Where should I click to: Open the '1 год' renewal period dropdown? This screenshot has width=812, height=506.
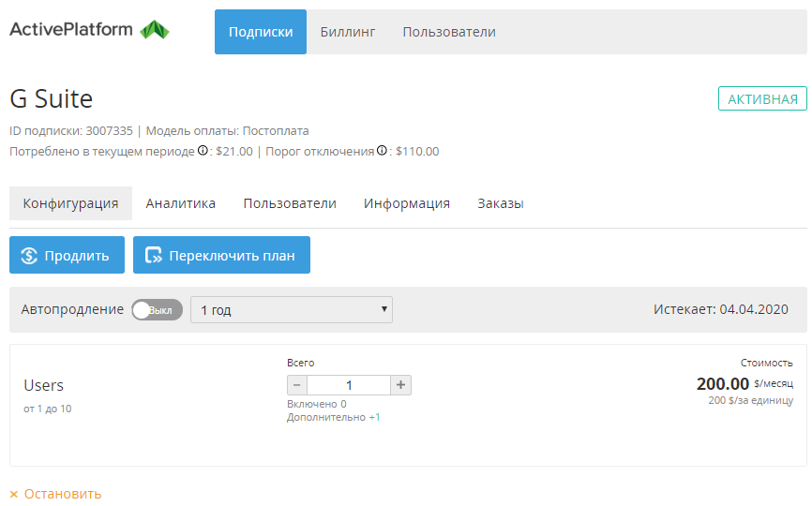pos(291,310)
